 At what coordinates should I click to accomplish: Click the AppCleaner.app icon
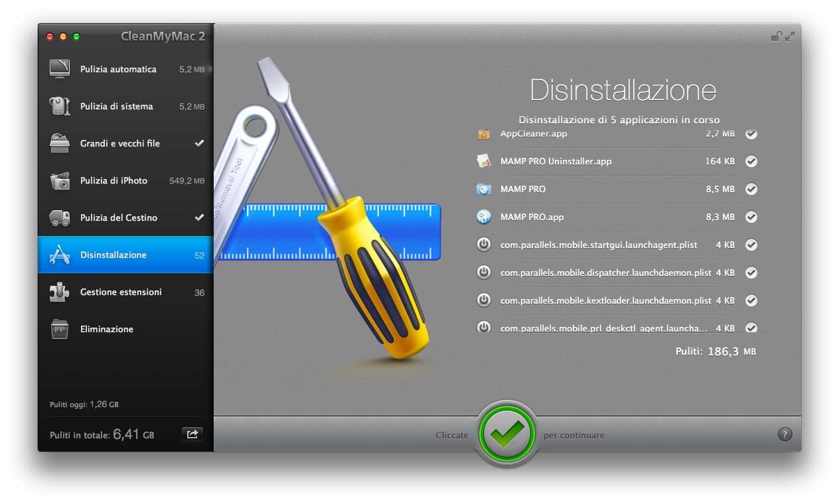pos(484,134)
